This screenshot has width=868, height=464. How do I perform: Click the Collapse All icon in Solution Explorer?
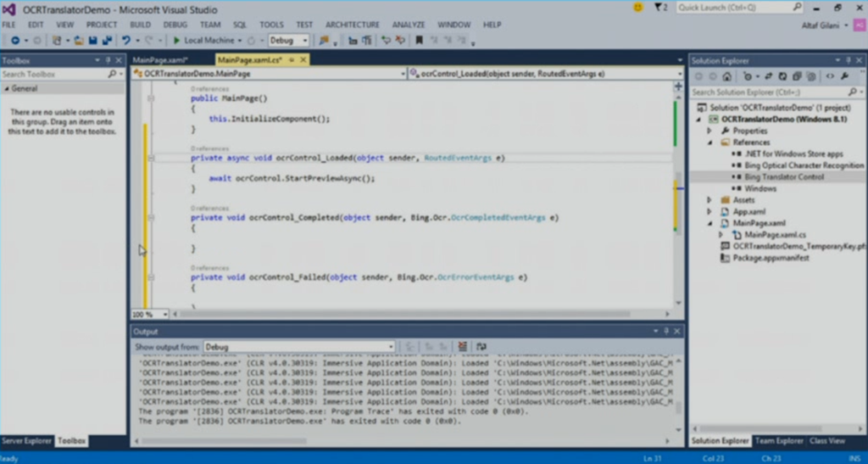coord(797,76)
